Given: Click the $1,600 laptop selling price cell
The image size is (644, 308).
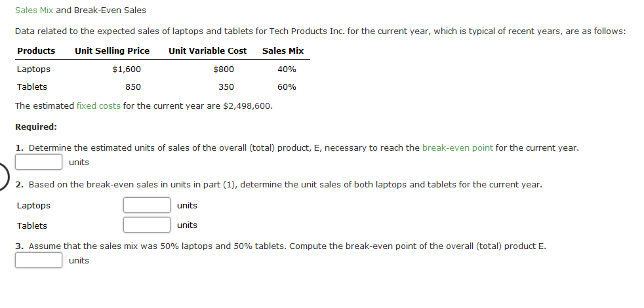Looking at the screenshot, I should click(x=127, y=69).
